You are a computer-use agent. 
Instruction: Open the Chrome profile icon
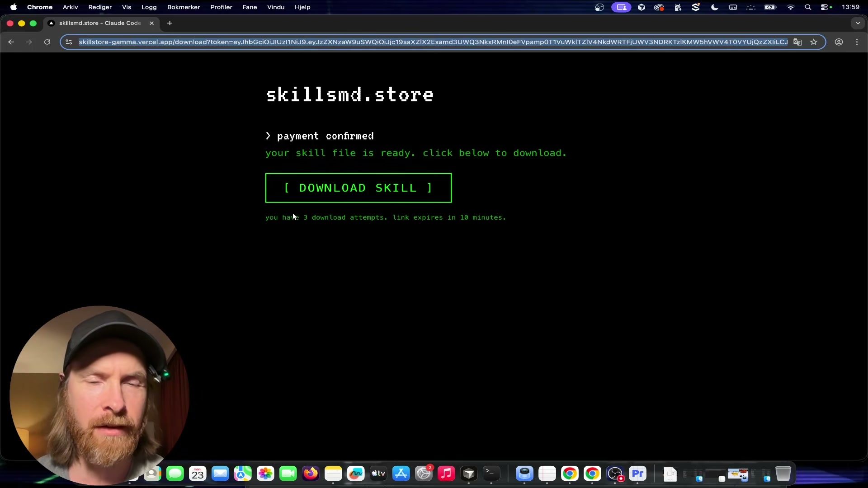[x=839, y=42]
